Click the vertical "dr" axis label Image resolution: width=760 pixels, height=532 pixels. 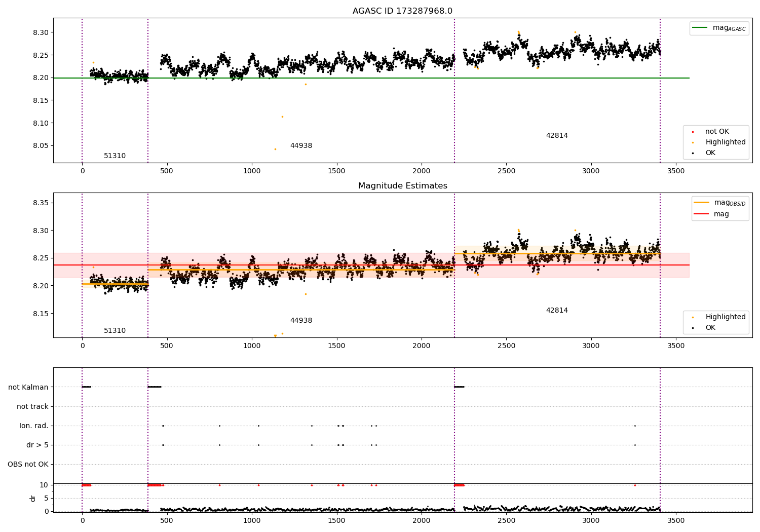coord(33,498)
